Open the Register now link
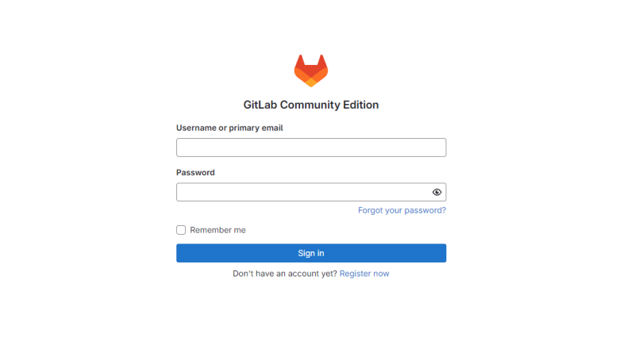This screenshot has width=635, height=364. tap(364, 274)
